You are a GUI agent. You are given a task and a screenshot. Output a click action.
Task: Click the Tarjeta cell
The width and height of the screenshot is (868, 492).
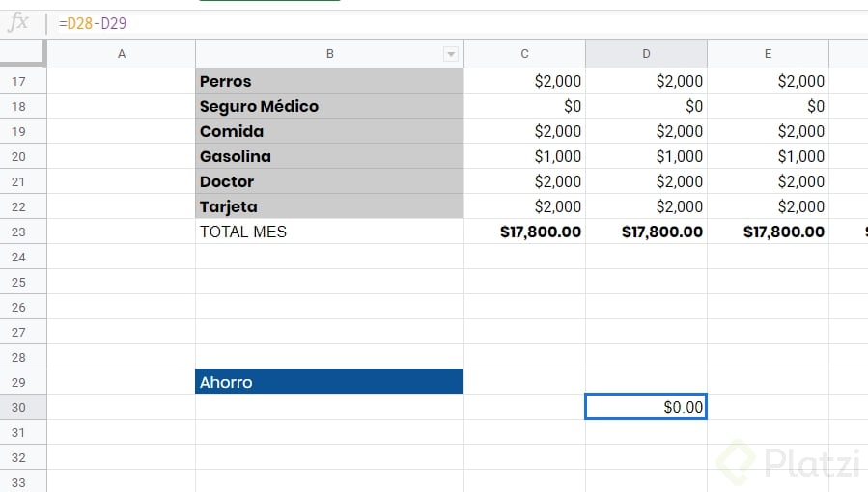(329, 206)
